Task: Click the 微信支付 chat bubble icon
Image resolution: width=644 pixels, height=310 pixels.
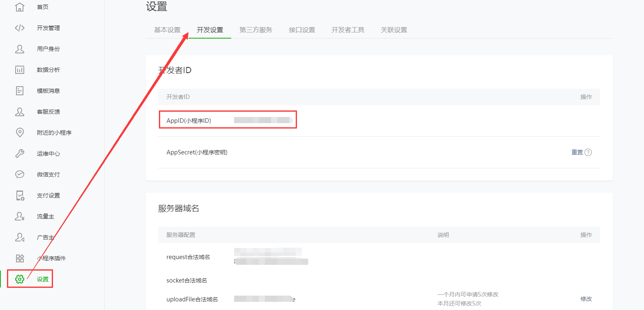Action: pyautogui.click(x=20, y=175)
